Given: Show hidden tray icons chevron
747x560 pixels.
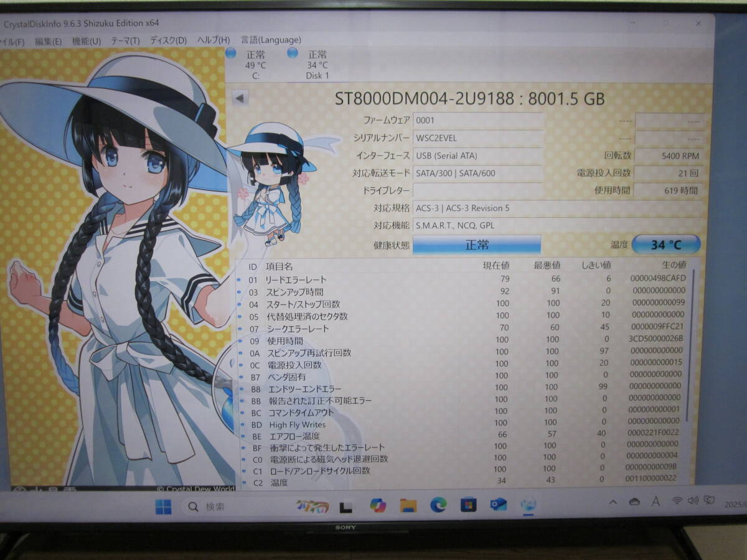Looking at the screenshot, I should 614,502.
